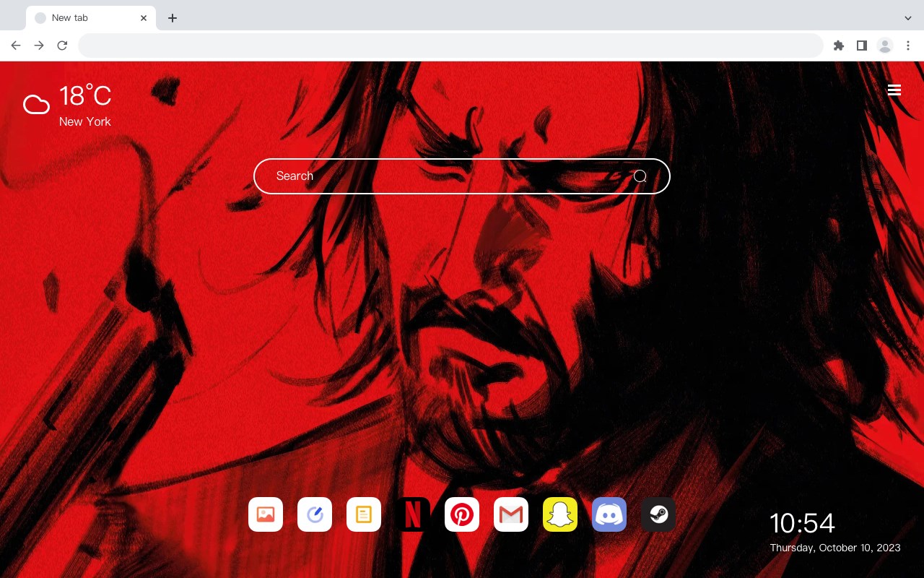924x578 pixels.
Task: Select the New tab tab
Action: [91, 18]
